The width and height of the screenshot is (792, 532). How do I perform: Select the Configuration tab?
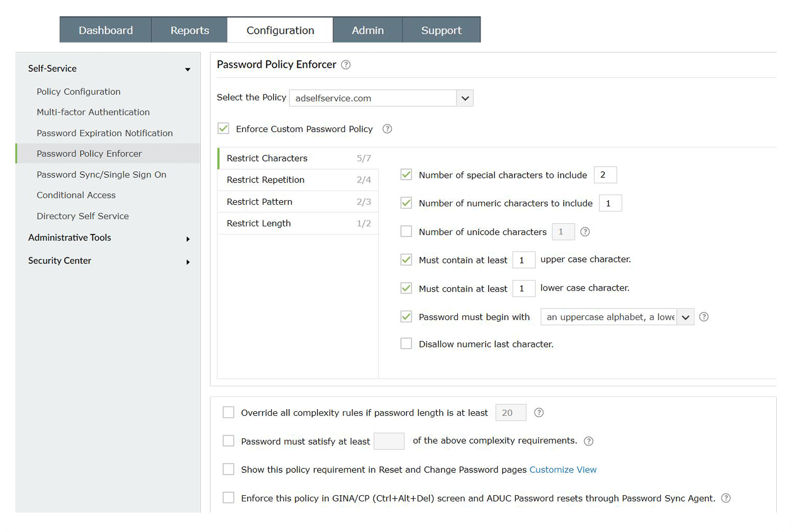click(280, 30)
